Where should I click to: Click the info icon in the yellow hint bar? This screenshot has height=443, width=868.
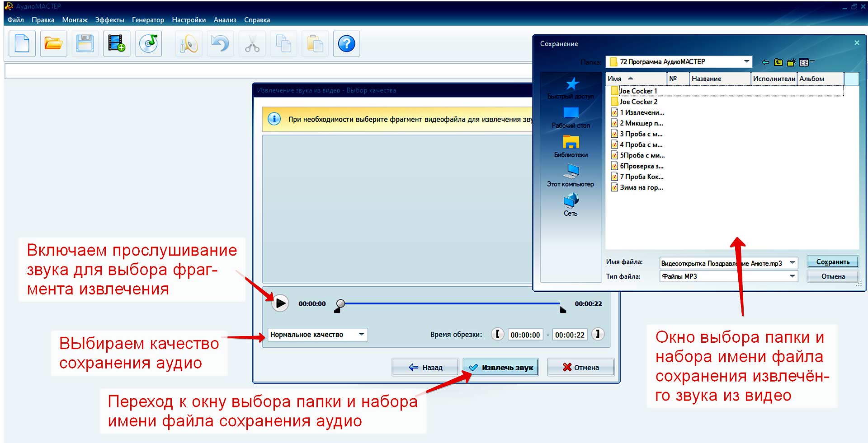click(274, 119)
